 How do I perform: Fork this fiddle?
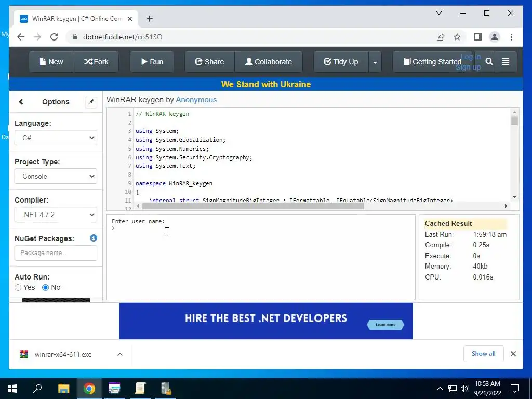[96, 62]
